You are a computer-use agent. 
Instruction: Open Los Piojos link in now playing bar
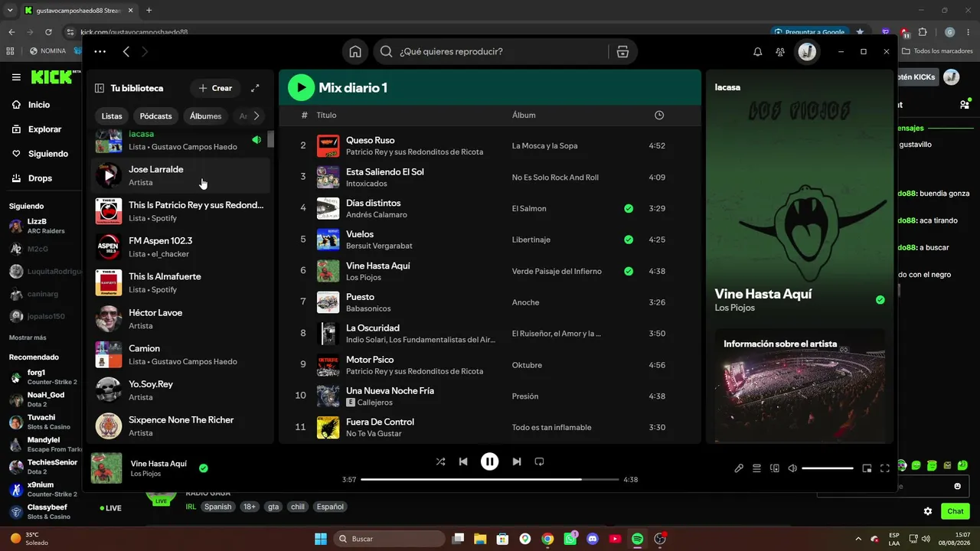(x=145, y=474)
